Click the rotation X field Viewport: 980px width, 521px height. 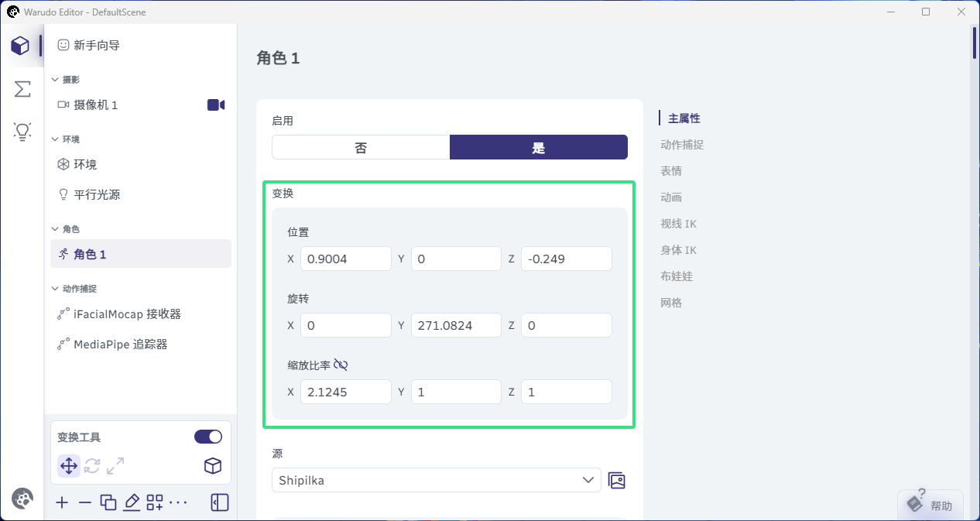pos(345,325)
